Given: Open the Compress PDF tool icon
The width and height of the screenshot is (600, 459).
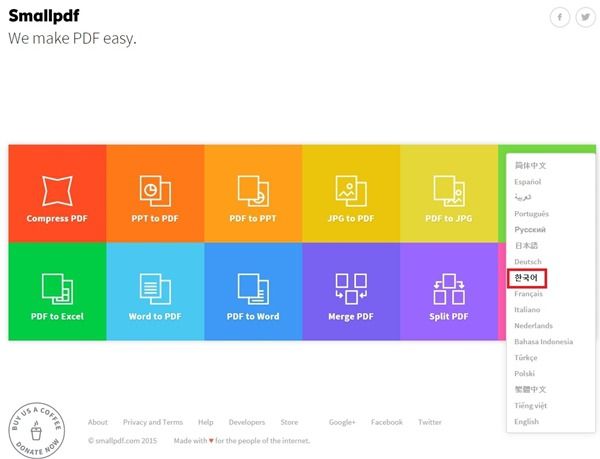Looking at the screenshot, I should (57, 190).
